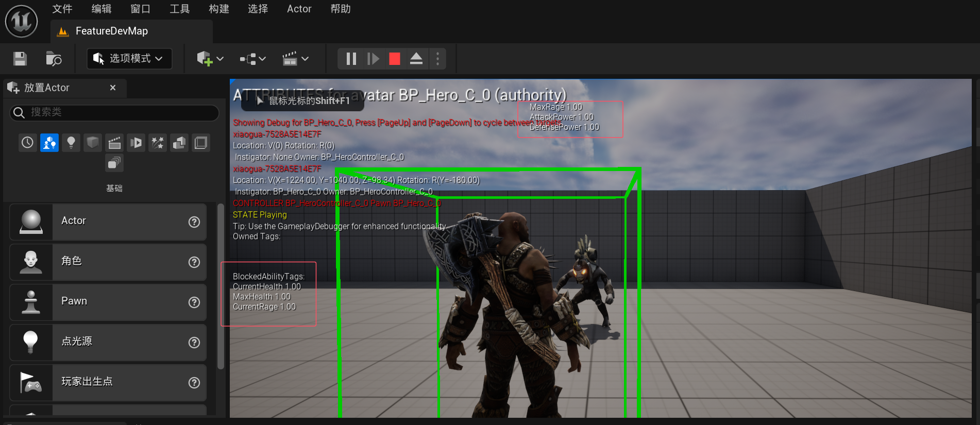Viewport: 980px width, 425px height.
Task: Click the Pawn chess-piece thumbnail
Action: click(31, 302)
